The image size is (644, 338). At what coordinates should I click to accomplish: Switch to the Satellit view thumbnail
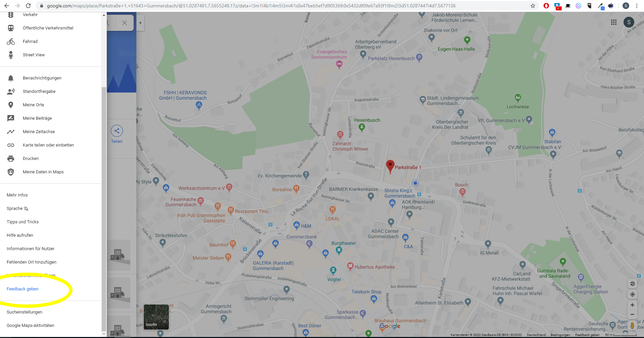[156, 317]
